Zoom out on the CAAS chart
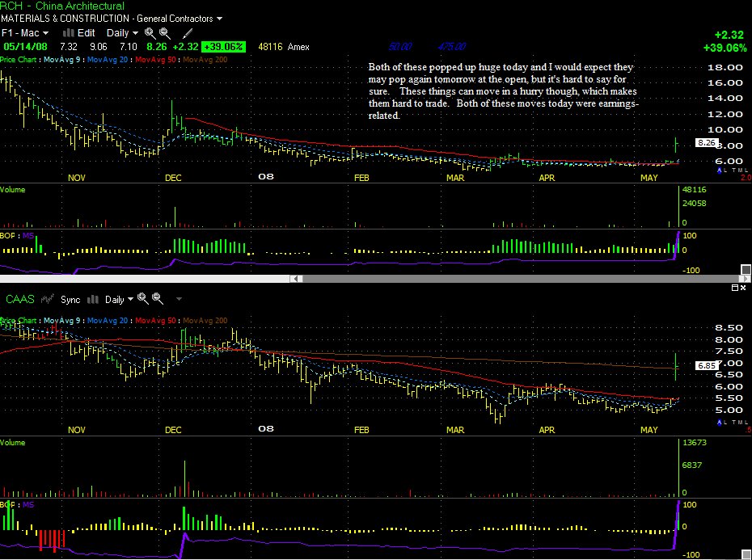Screen dimensions: 752x560 (x=158, y=299)
